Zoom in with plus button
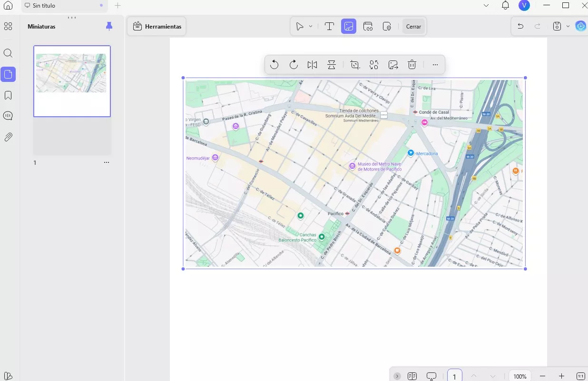 [561, 376]
